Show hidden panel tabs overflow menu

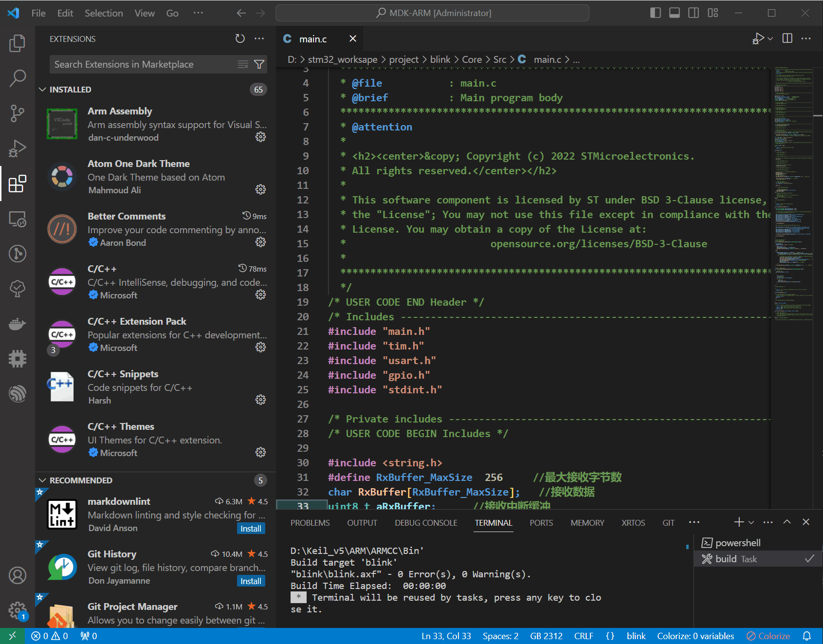(695, 522)
